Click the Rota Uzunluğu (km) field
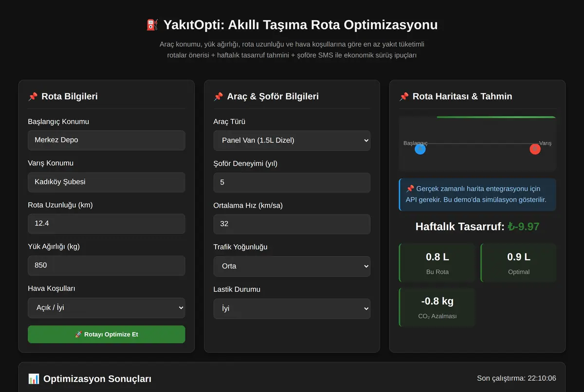584x392 pixels. (x=107, y=224)
